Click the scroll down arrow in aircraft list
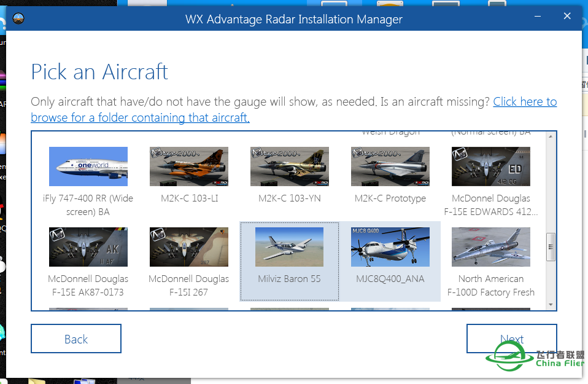 pos(551,305)
